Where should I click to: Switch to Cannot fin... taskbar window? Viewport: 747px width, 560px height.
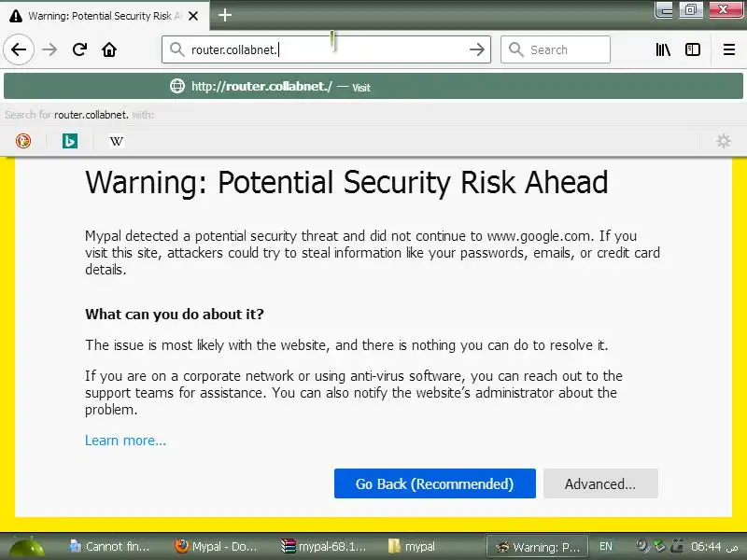pos(109,547)
